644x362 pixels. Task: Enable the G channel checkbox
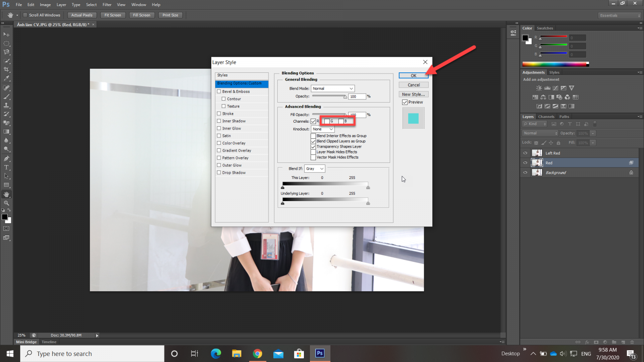[x=327, y=121]
